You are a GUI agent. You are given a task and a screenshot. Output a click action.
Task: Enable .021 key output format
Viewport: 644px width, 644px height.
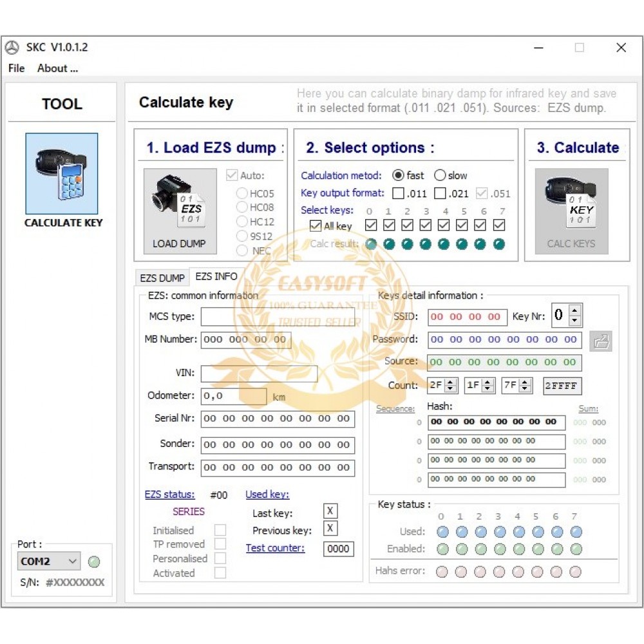pyautogui.click(x=440, y=193)
